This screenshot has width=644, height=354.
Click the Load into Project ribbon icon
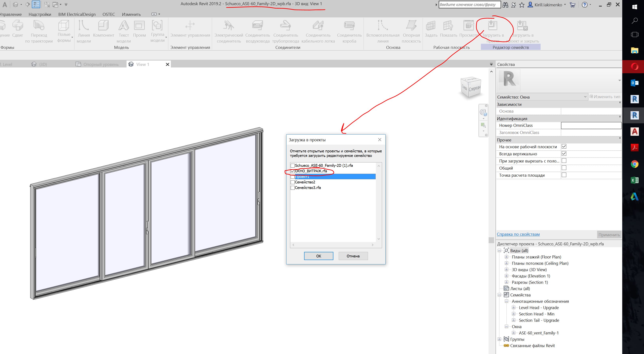point(493,26)
